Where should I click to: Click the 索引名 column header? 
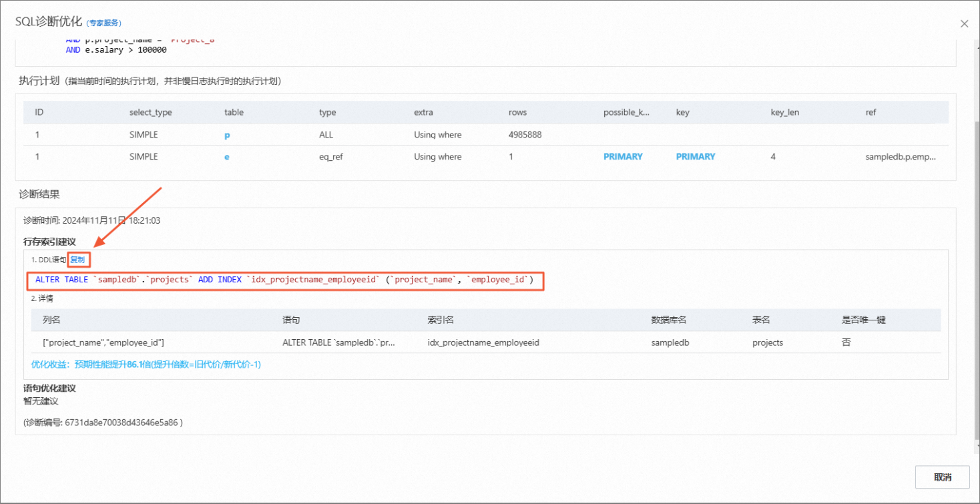[441, 320]
